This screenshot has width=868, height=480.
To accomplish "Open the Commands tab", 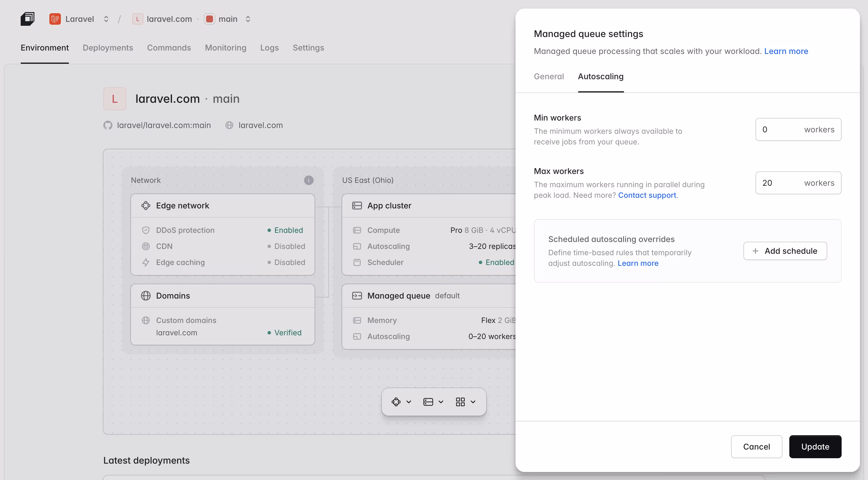I will 169,48.
